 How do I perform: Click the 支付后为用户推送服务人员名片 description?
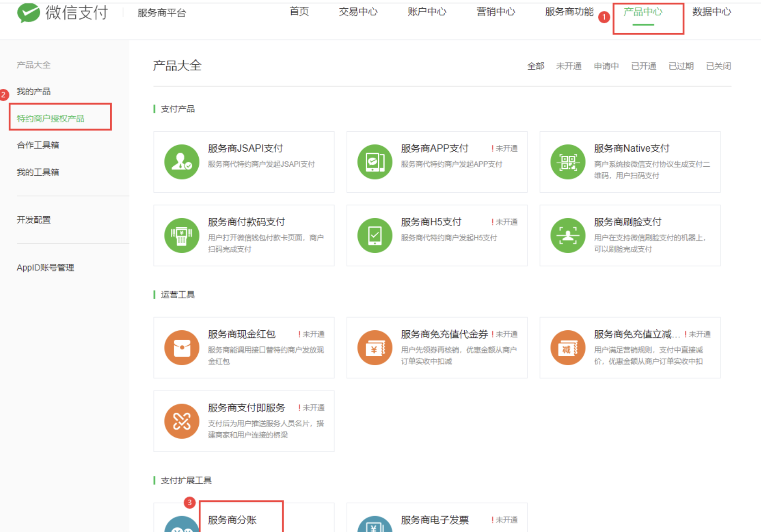(x=266, y=429)
